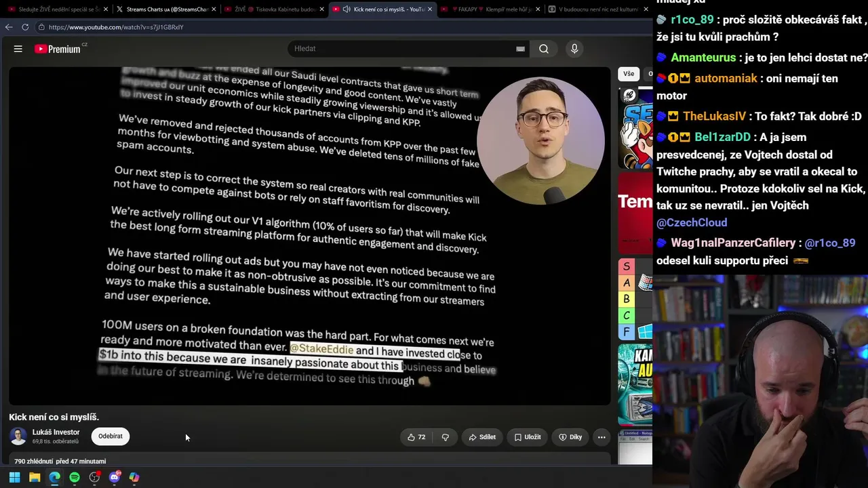Click chat username automaniak
This screenshot has height=488, width=868.
point(726,78)
